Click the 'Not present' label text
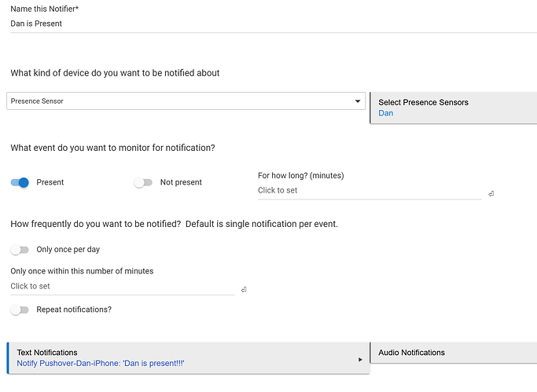 click(181, 182)
